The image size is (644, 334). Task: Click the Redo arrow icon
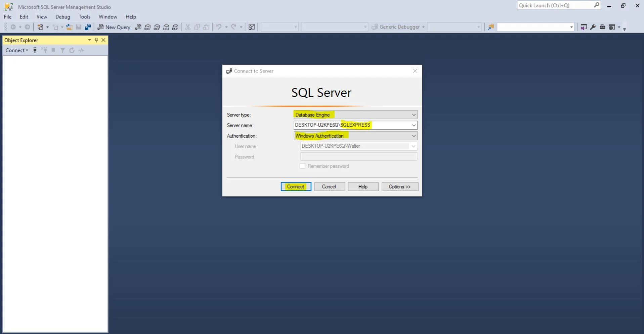pyautogui.click(x=234, y=27)
